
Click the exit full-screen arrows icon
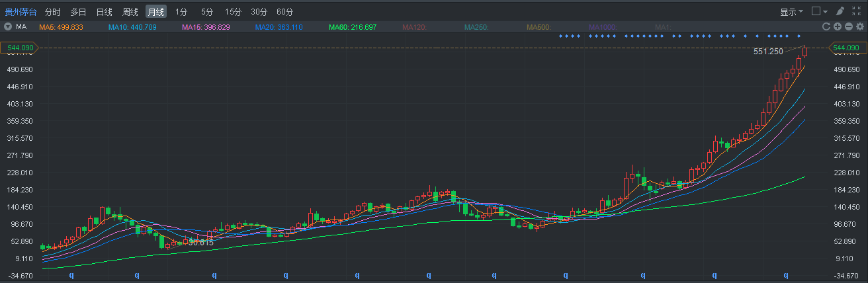(857, 11)
